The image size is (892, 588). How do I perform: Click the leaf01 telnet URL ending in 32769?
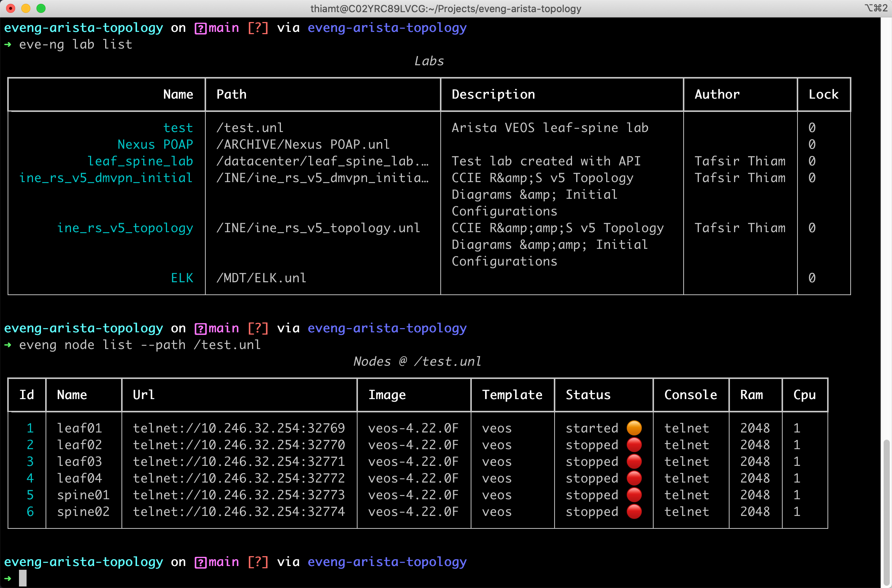[239, 428]
